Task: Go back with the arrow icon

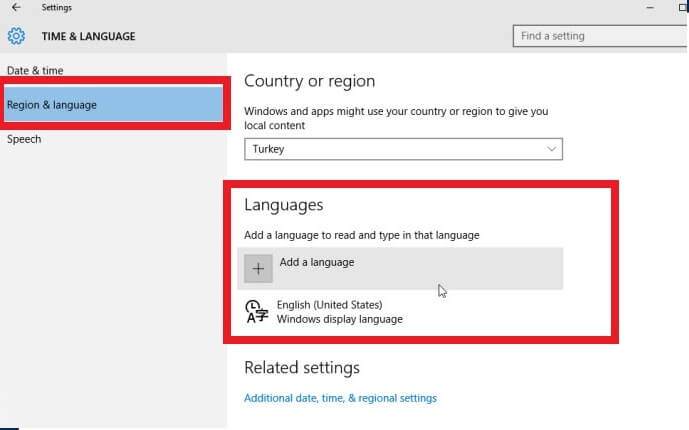Action: tap(16, 7)
